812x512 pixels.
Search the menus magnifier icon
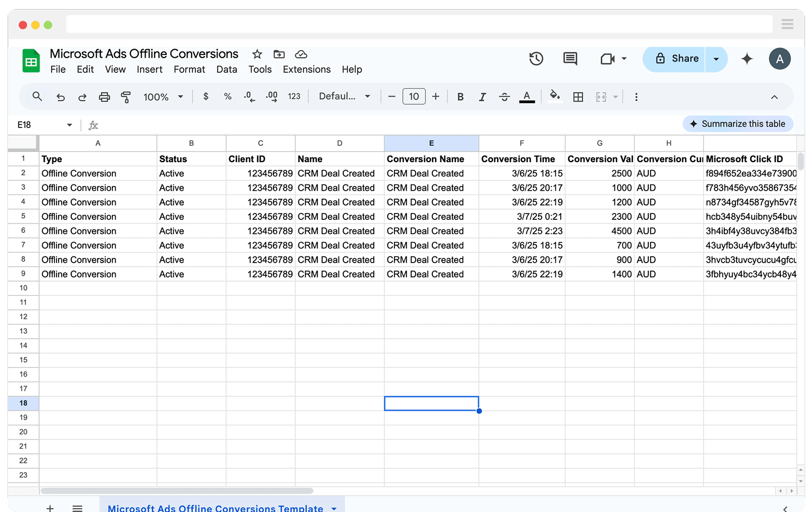pyautogui.click(x=37, y=97)
